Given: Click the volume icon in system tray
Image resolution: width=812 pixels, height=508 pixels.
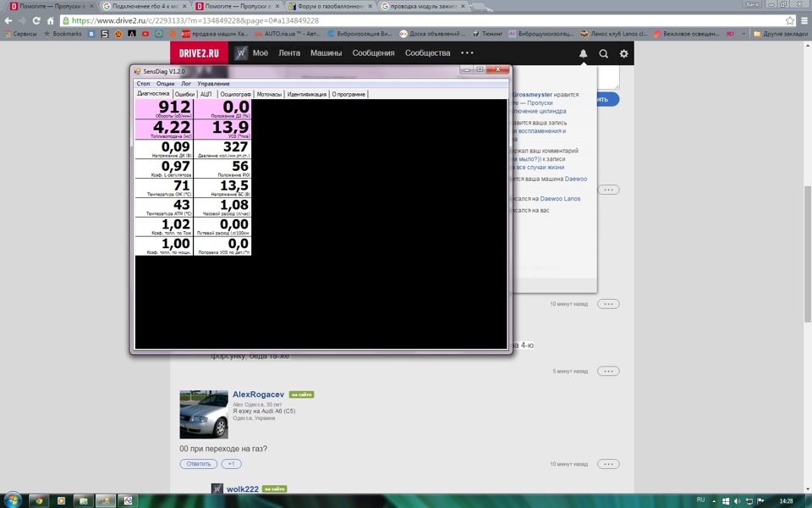Looking at the screenshot, I should [737, 500].
